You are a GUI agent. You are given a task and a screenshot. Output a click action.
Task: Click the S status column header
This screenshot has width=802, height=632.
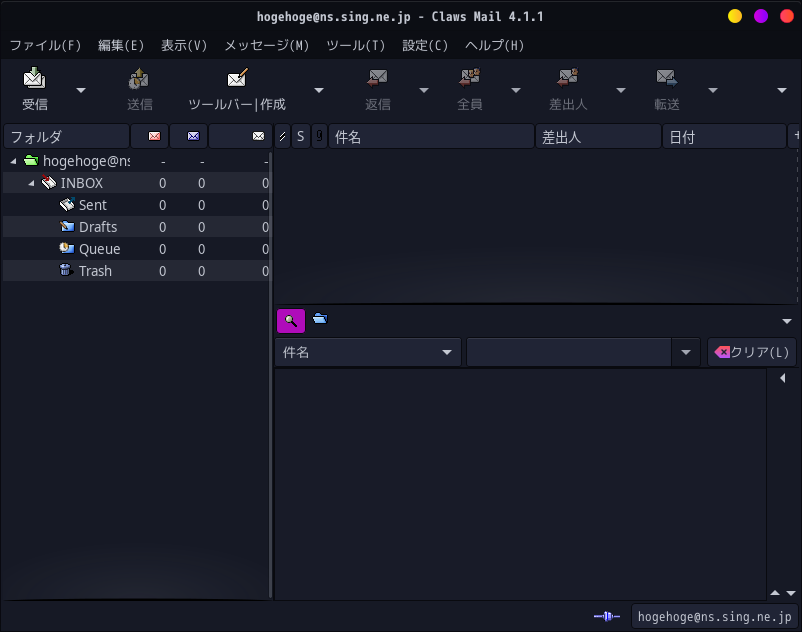(301, 137)
